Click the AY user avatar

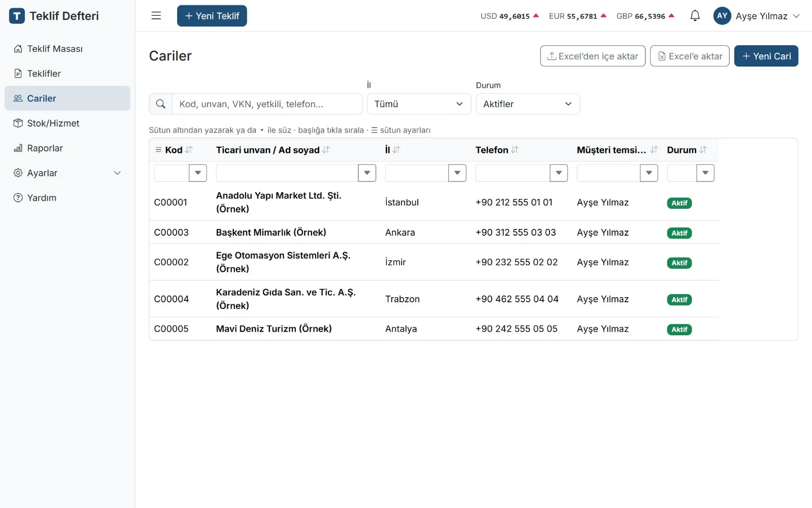pyautogui.click(x=722, y=16)
